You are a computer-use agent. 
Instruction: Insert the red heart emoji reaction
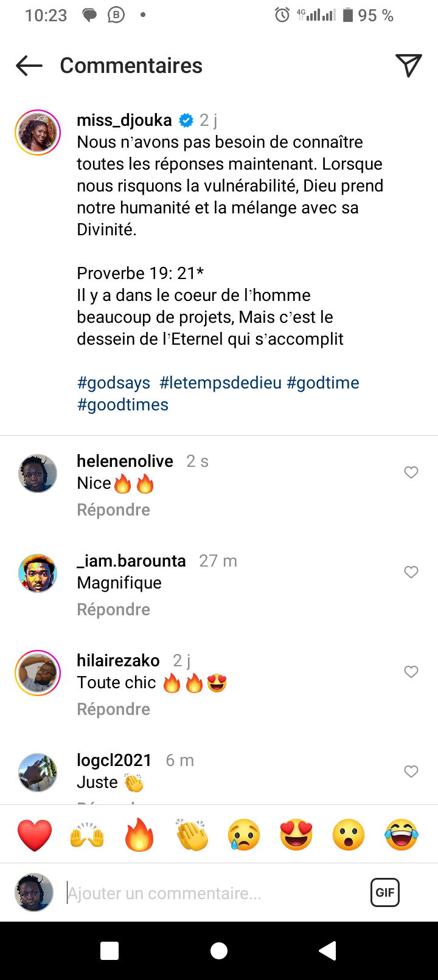click(x=35, y=835)
